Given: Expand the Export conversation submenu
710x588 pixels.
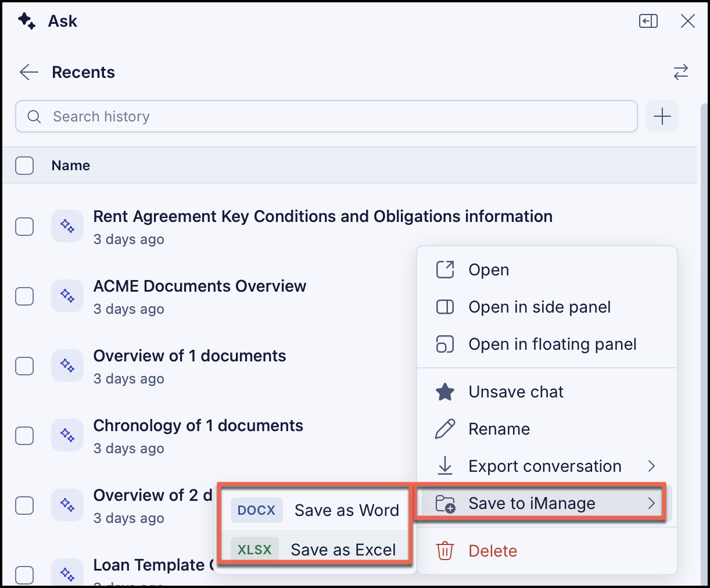Looking at the screenshot, I should (547, 467).
